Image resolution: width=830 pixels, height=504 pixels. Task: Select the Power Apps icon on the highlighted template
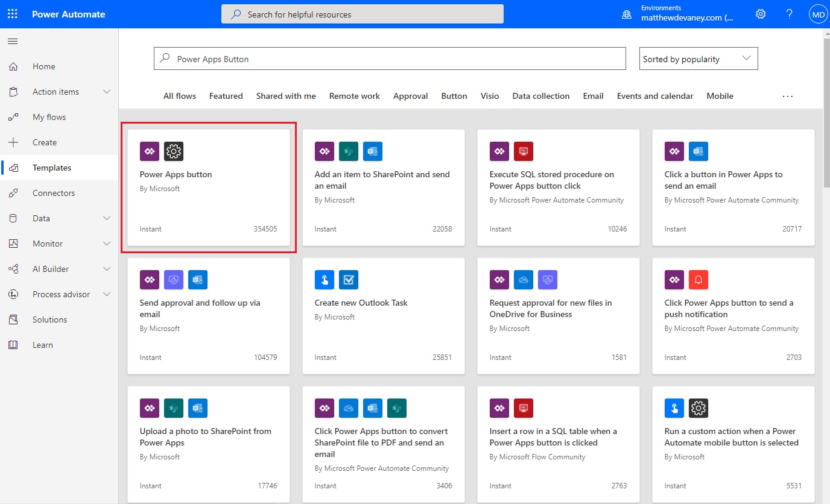coord(149,151)
